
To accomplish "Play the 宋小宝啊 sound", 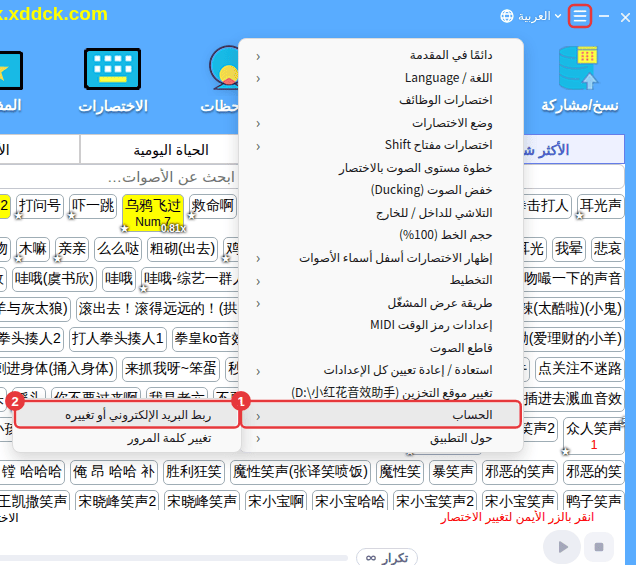I will coord(276,501).
